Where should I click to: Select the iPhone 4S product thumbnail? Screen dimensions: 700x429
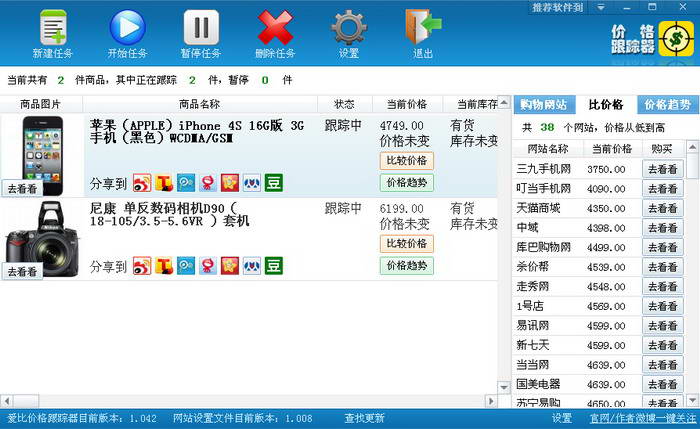tap(42, 155)
